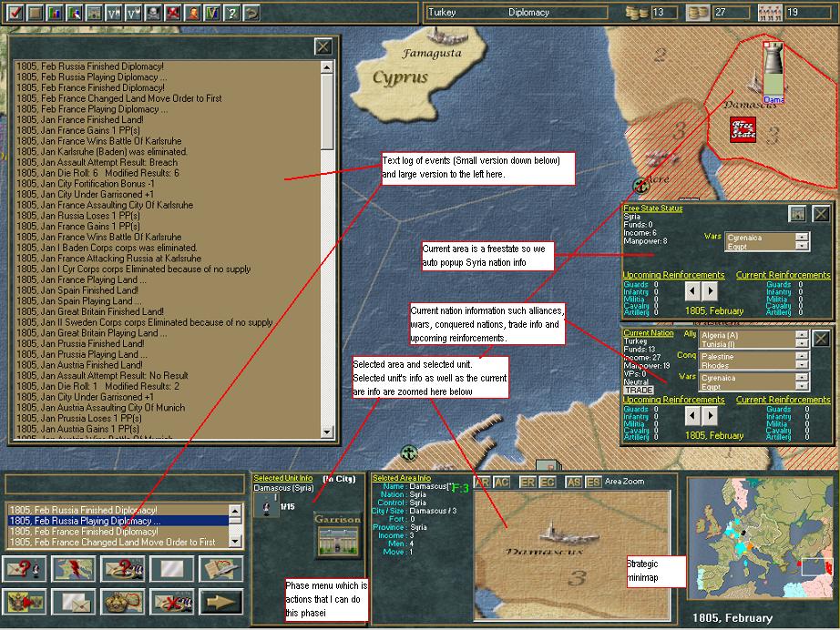
Task: Click previous month arrow in Free State reinforcements
Action: coord(692,290)
